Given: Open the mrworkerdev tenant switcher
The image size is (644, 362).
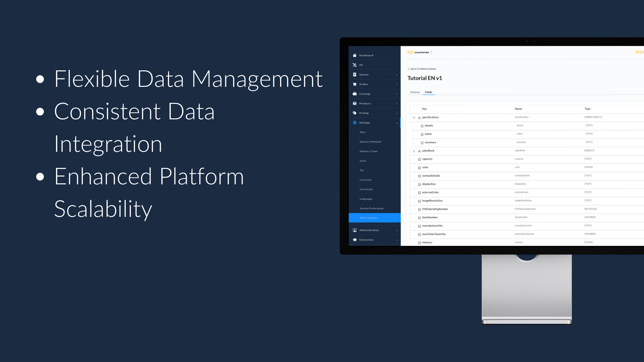Looking at the screenshot, I should (x=423, y=52).
